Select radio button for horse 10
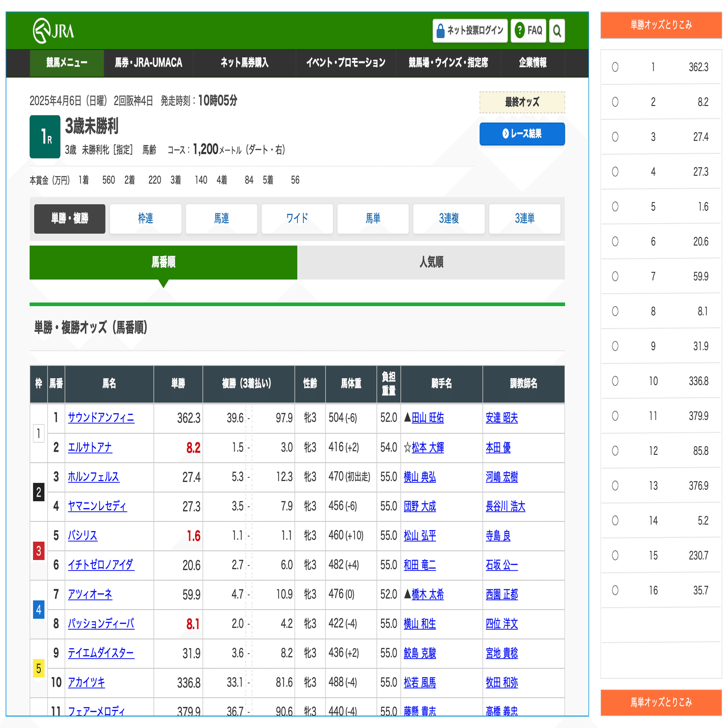Viewport: 728px width, 728px height. (x=615, y=381)
